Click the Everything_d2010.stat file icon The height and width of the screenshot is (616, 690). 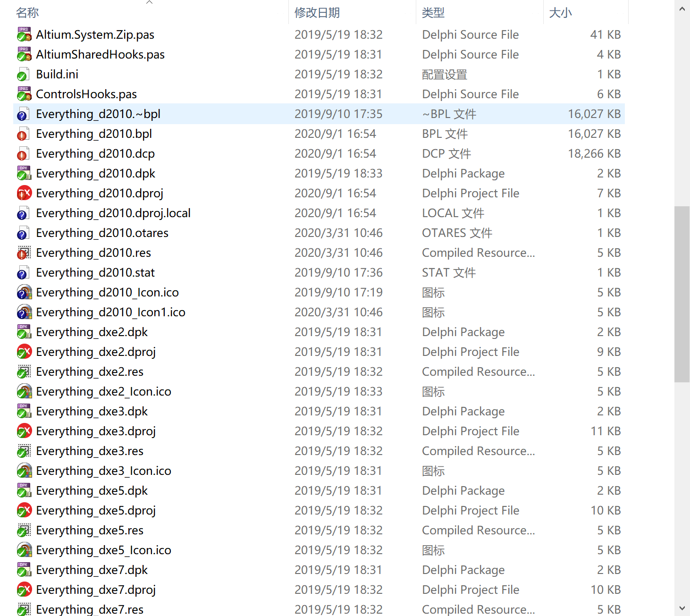point(23,272)
